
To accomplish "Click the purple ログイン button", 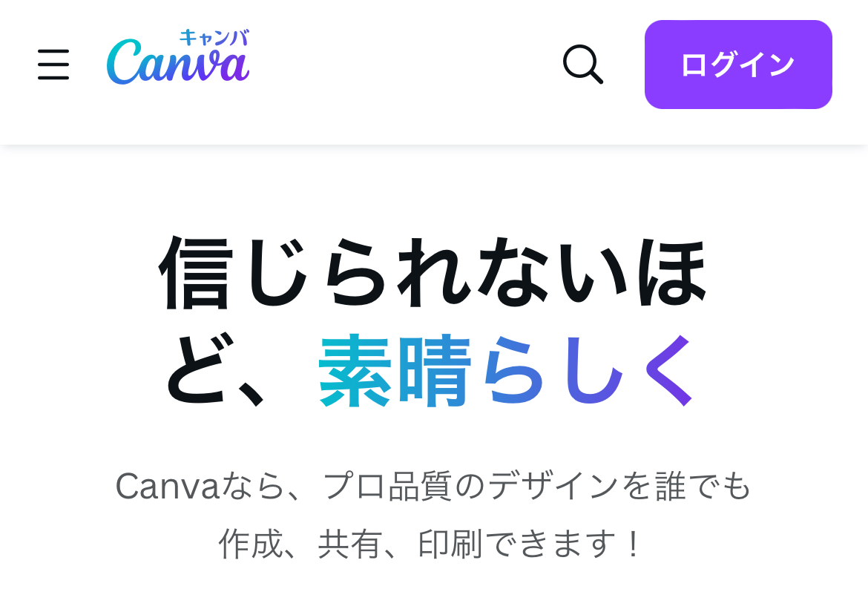I will click(738, 65).
